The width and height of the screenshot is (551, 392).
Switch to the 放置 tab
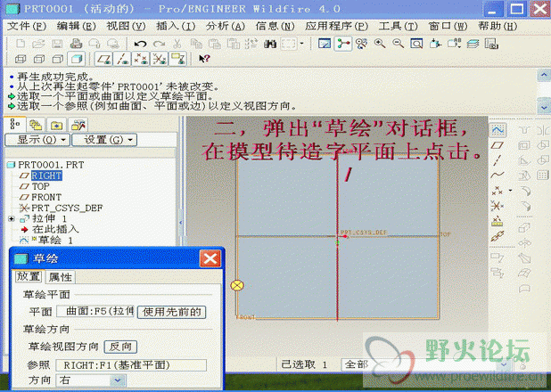(29, 276)
